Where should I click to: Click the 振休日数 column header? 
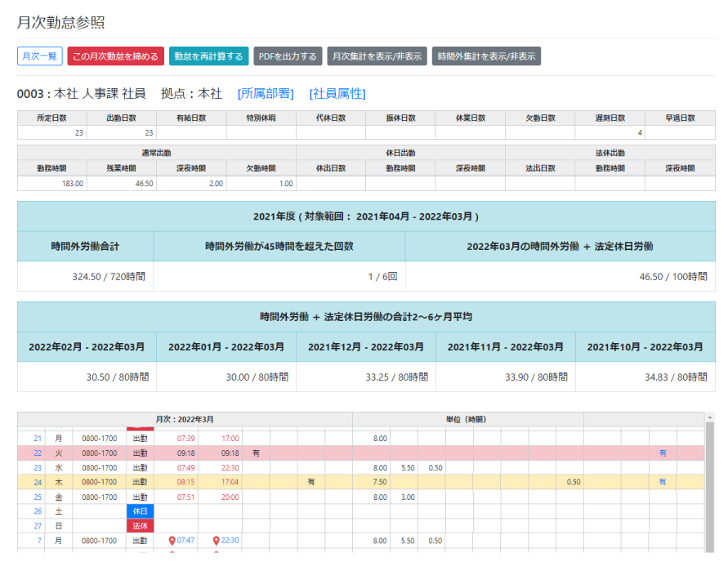(400, 118)
